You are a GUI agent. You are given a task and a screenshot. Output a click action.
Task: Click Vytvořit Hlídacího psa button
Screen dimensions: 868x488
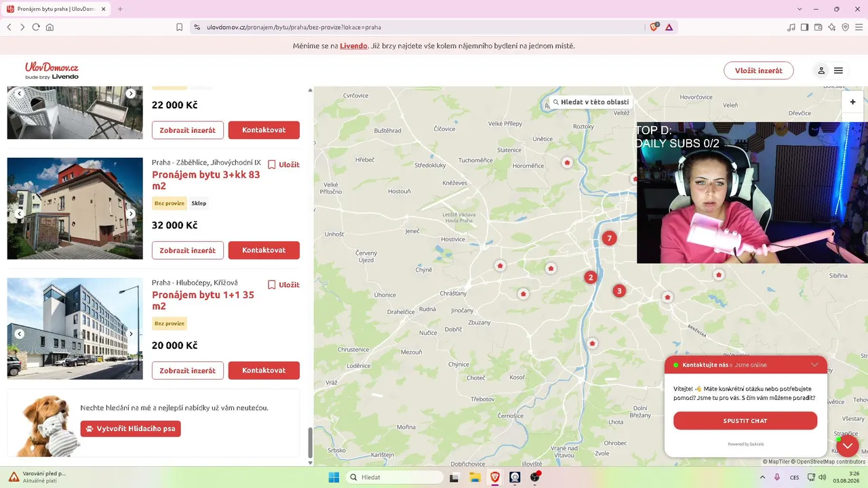131,429
